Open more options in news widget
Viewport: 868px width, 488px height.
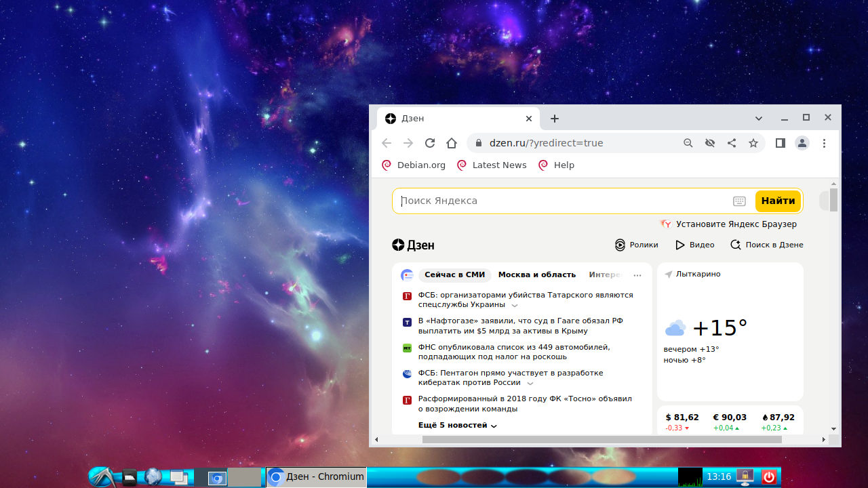(637, 275)
